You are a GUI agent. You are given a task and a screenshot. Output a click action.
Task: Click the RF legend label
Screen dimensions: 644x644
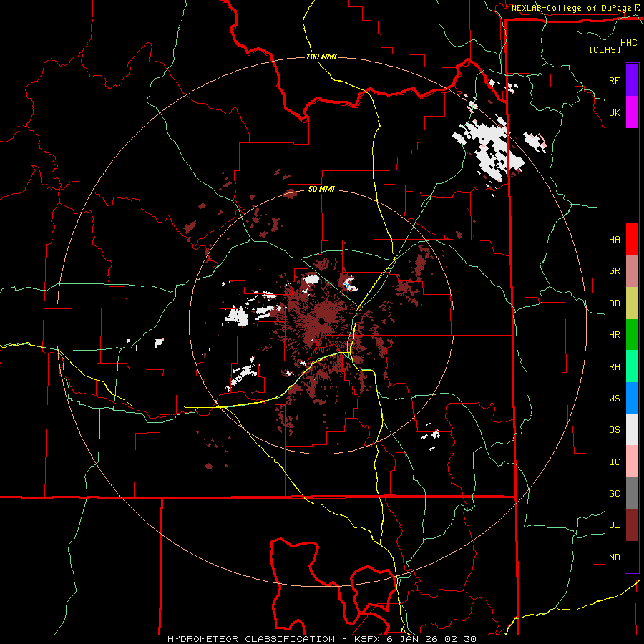coord(614,80)
